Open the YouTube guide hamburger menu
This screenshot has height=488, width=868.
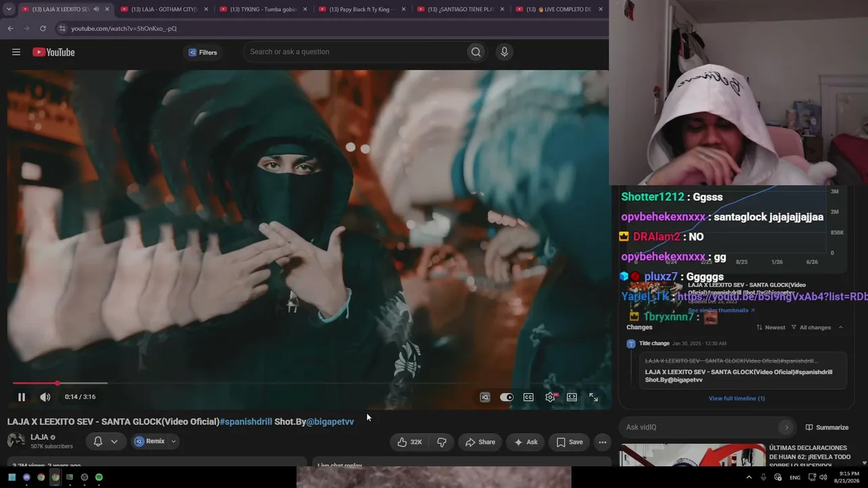(16, 52)
